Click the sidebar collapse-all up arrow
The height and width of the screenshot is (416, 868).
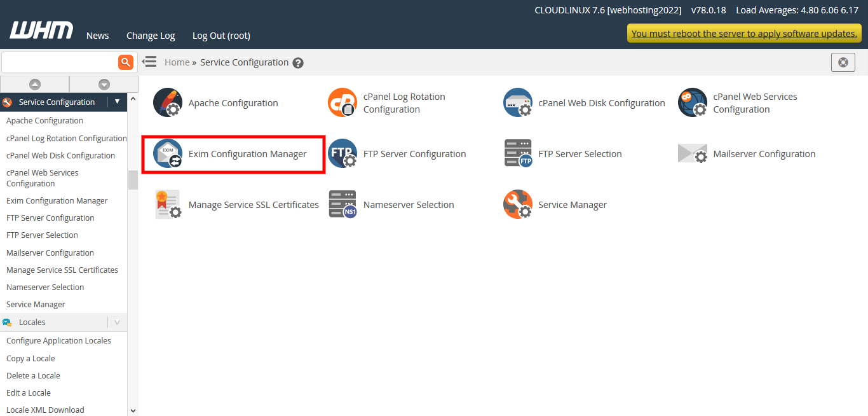35,84
